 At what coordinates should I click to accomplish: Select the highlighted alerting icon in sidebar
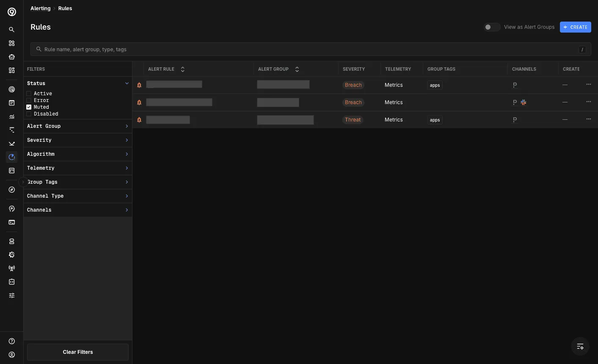[12, 157]
